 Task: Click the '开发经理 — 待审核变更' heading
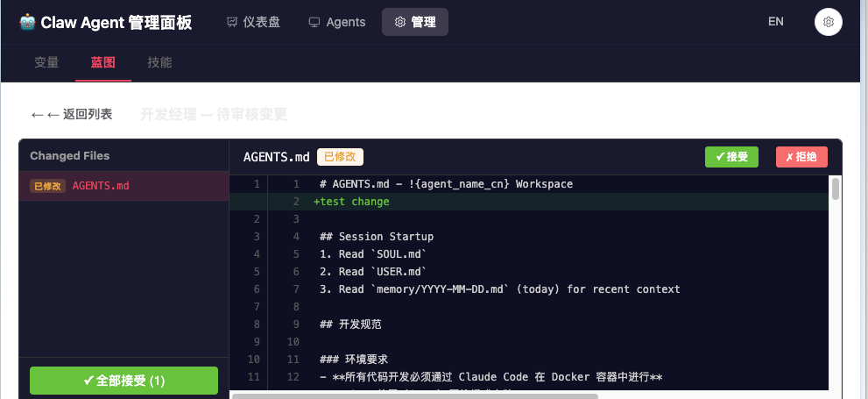[214, 114]
